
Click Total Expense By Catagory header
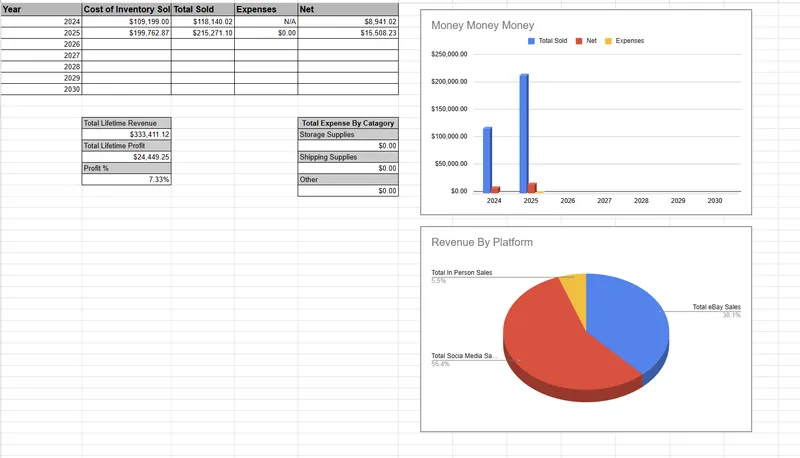tap(348, 123)
